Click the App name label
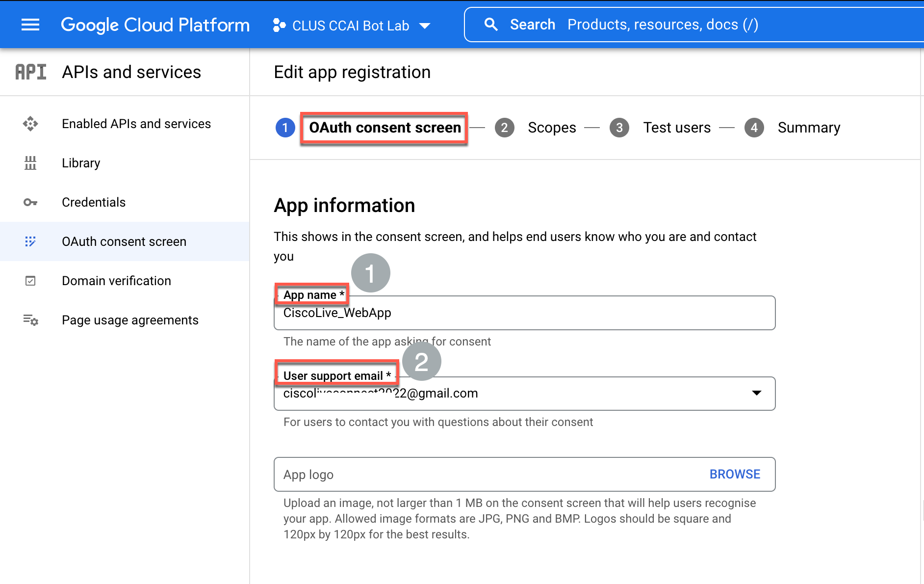 (314, 295)
